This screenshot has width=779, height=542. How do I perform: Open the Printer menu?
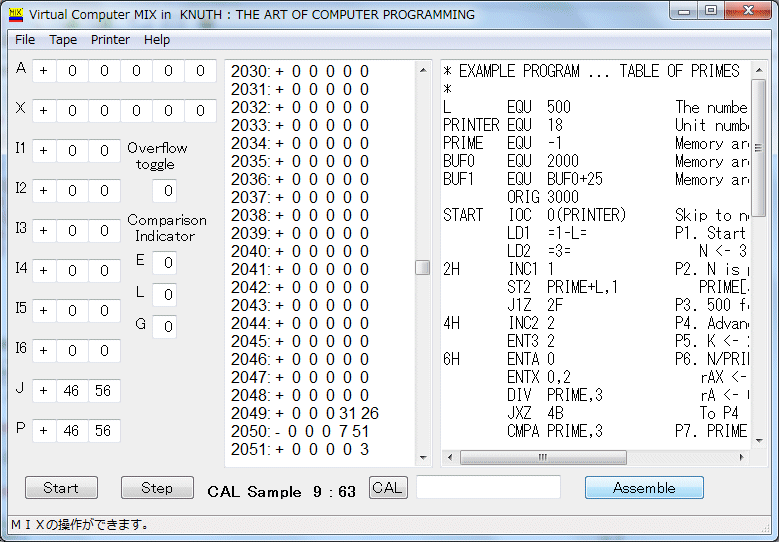[110, 40]
